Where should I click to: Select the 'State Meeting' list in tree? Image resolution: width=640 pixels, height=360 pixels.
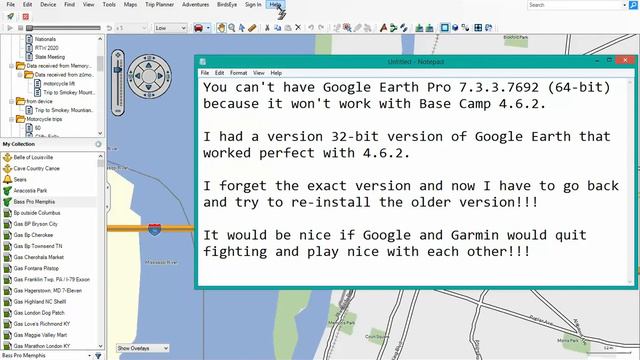50,57
